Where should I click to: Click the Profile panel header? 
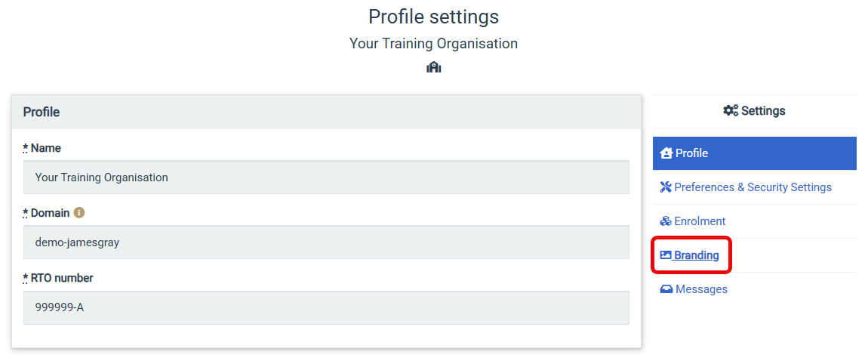point(326,112)
